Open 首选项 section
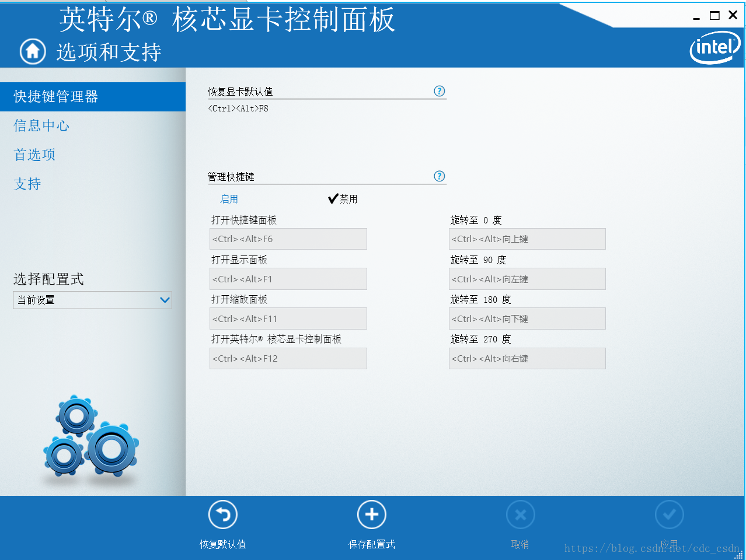Viewport: 746px width, 560px height. click(x=34, y=155)
